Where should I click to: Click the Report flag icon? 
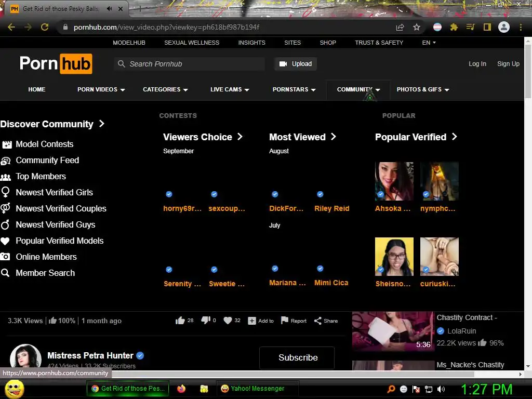click(x=285, y=321)
